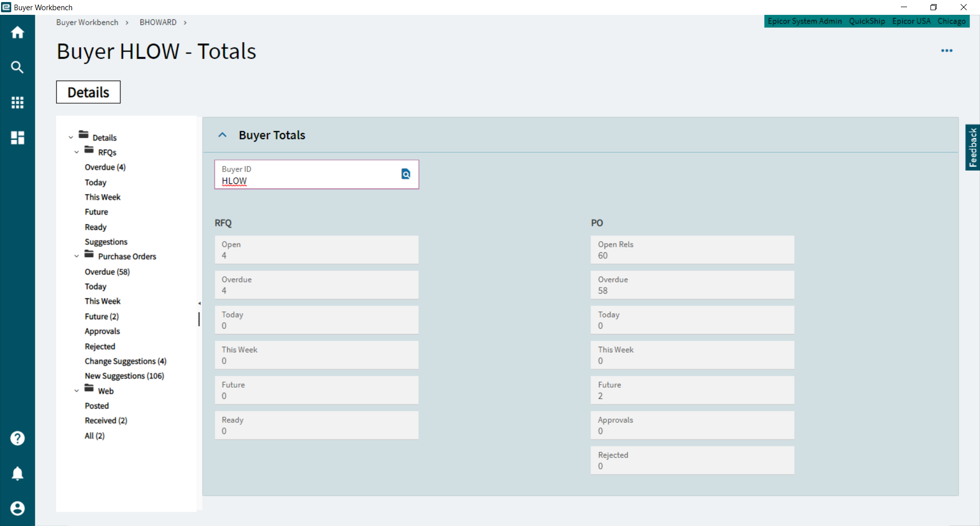Select Rejected in the tree
The image size is (980, 526).
tap(100, 346)
